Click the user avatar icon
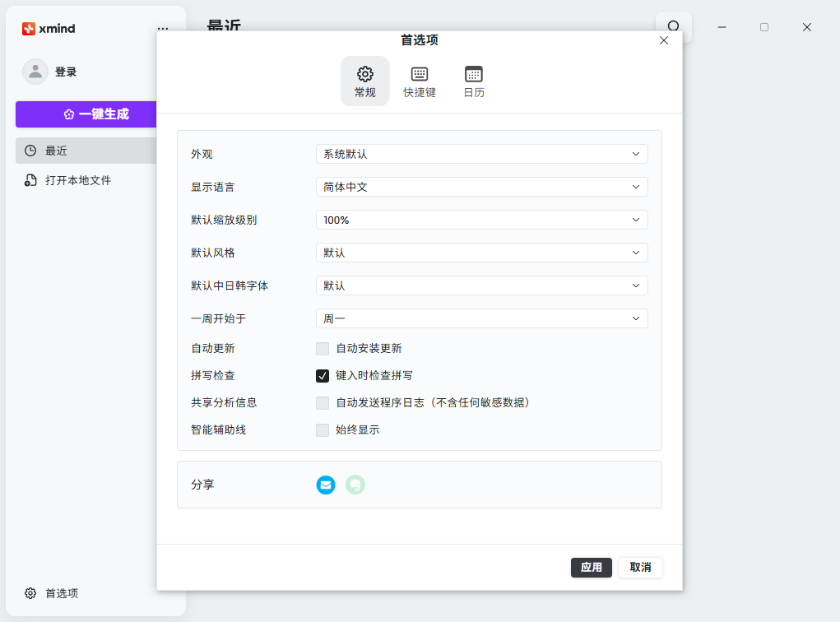 coord(35,72)
